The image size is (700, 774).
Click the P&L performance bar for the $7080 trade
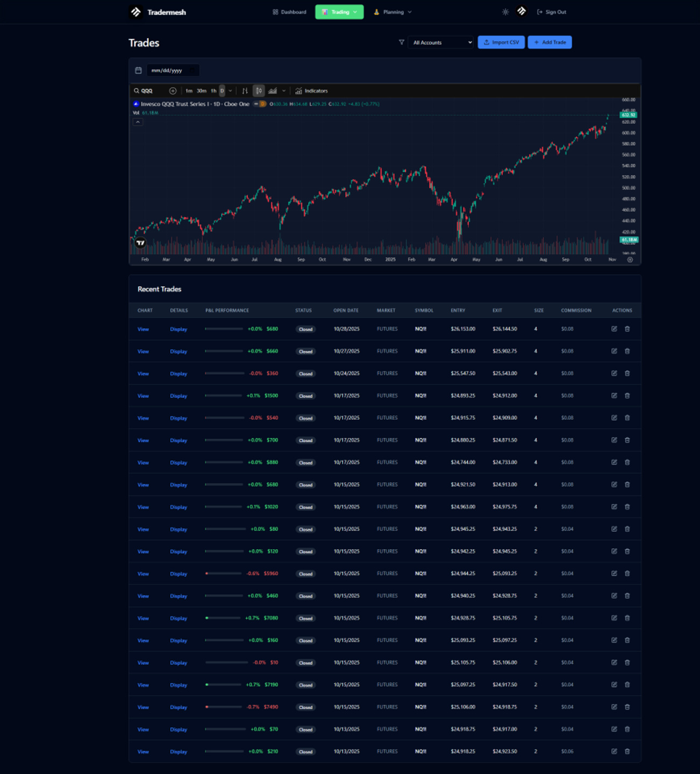(223, 618)
